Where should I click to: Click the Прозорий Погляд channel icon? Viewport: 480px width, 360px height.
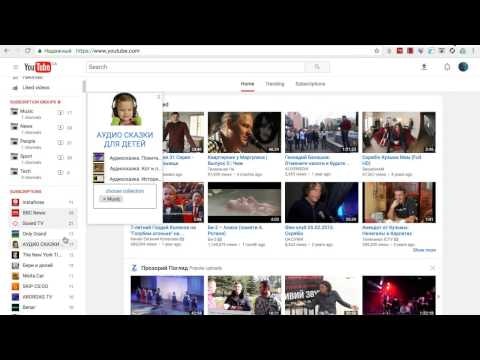[x=134, y=268]
